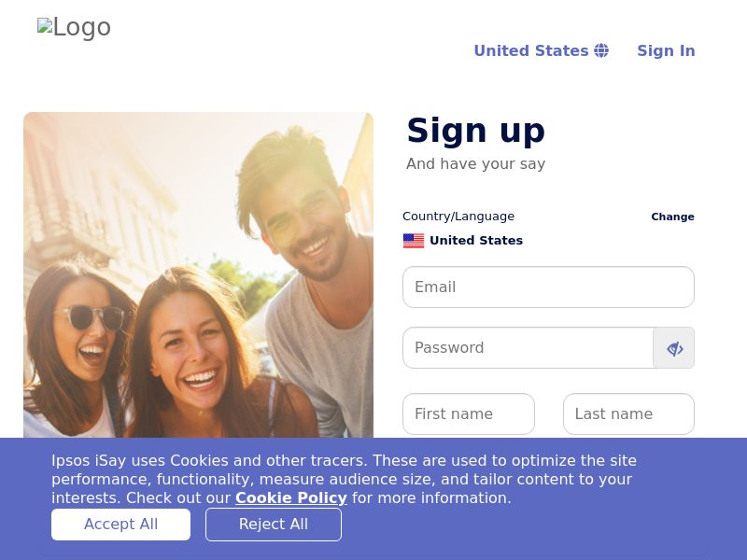The width and height of the screenshot is (747, 560).
Task: Click the cookie notice text in the banner
Action: tap(344, 469)
